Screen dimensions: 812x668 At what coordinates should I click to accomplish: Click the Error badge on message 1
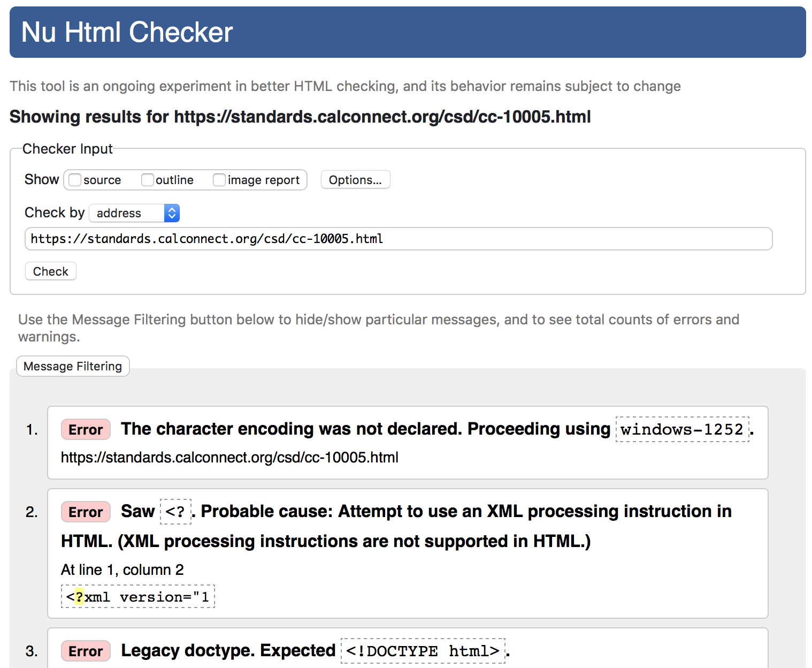tap(86, 429)
